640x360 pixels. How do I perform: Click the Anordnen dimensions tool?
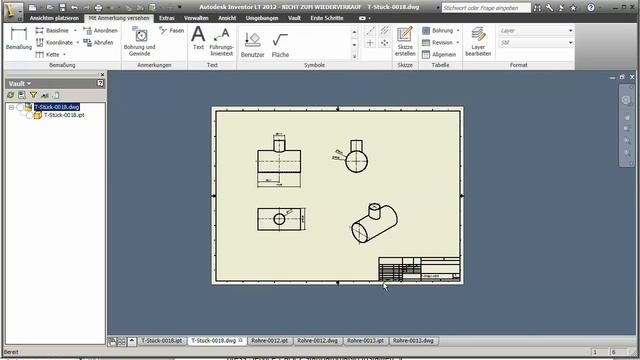coord(100,31)
